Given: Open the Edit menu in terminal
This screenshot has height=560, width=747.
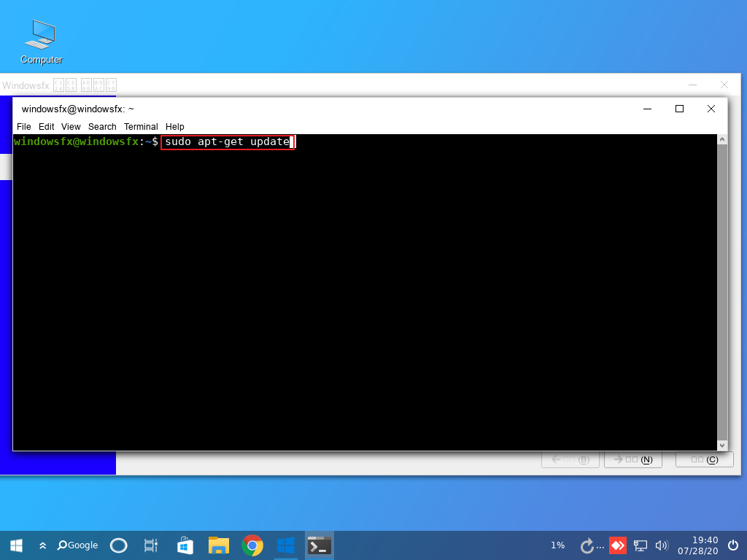Looking at the screenshot, I should [46, 127].
